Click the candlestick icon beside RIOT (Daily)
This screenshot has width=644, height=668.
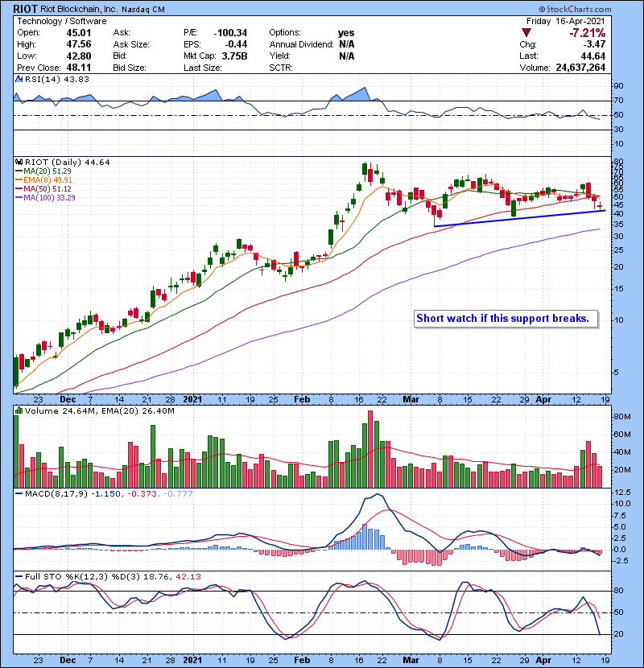19,162
